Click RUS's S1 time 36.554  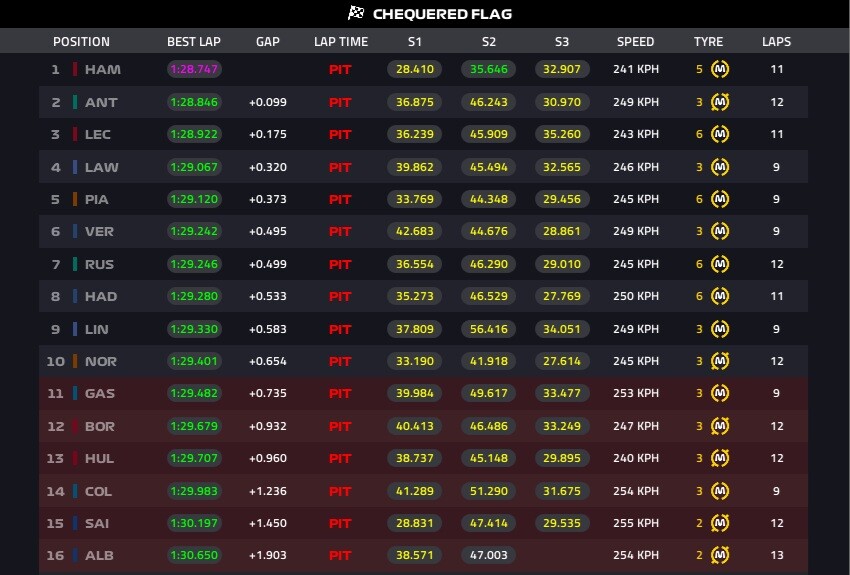pyautogui.click(x=415, y=264)
